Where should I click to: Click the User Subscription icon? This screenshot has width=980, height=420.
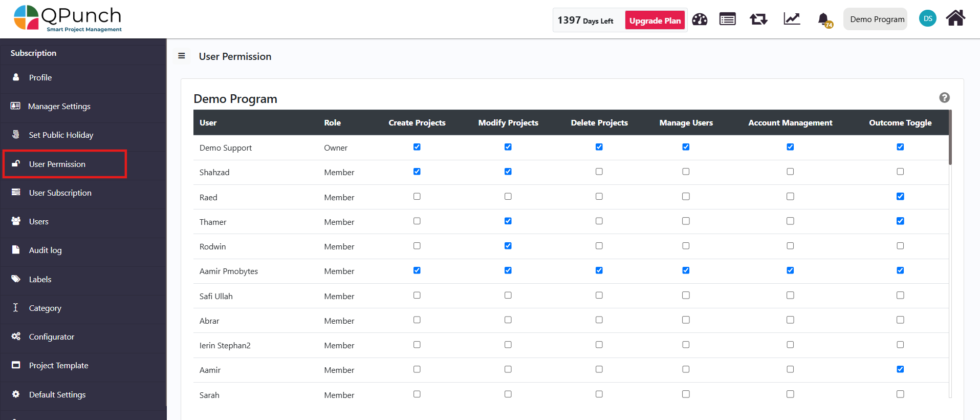click(x=16, y=192)
